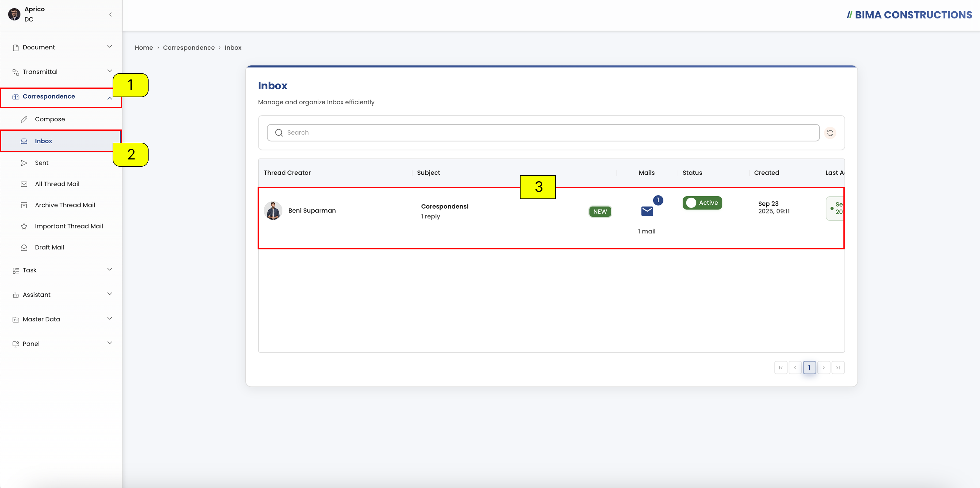980x488 pixels.
Task: Click the Aprico user avatar
Action: click(x=14, y=14)
